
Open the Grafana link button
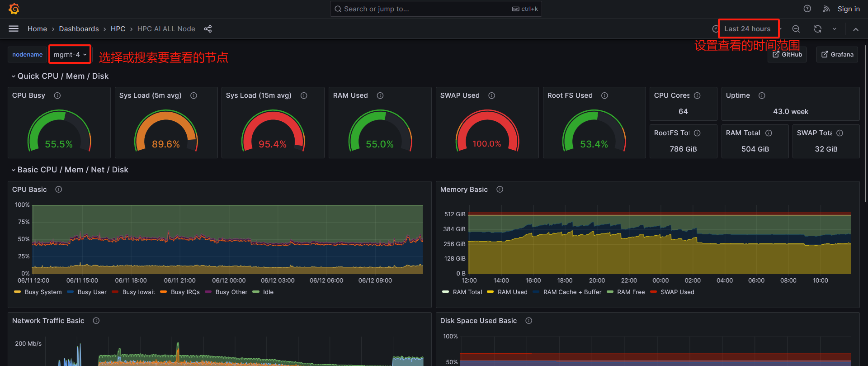(837, 54)
